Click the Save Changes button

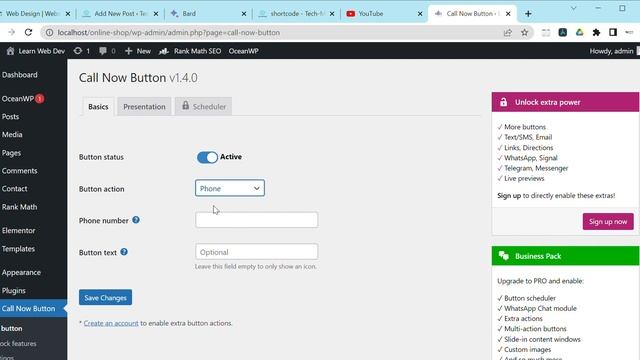(105, 298)
